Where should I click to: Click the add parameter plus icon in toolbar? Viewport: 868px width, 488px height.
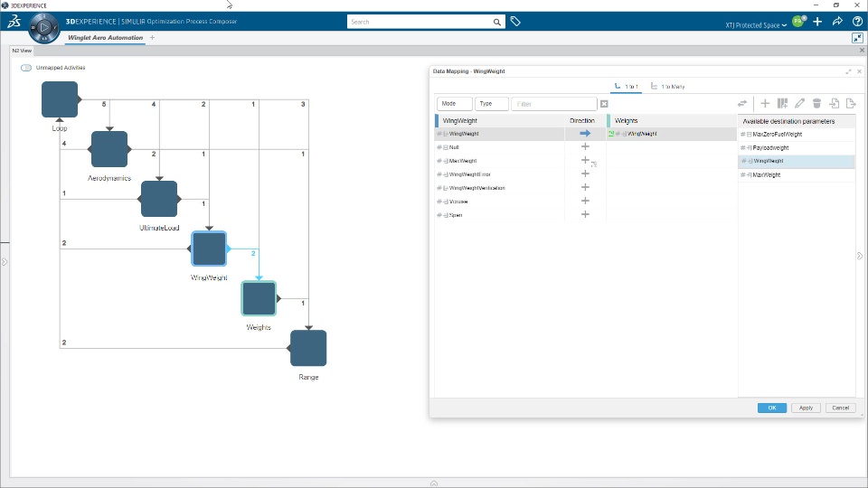tap(765, 103)
